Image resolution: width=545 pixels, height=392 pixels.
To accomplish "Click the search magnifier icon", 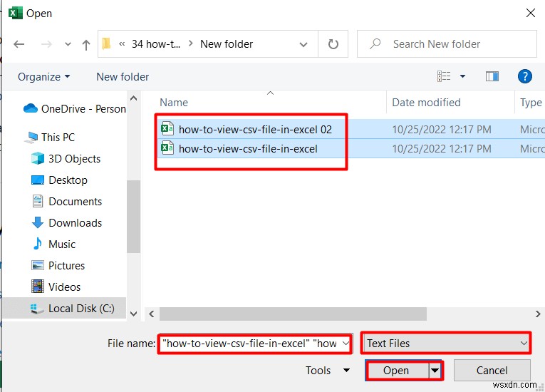I will coord(375,43).
